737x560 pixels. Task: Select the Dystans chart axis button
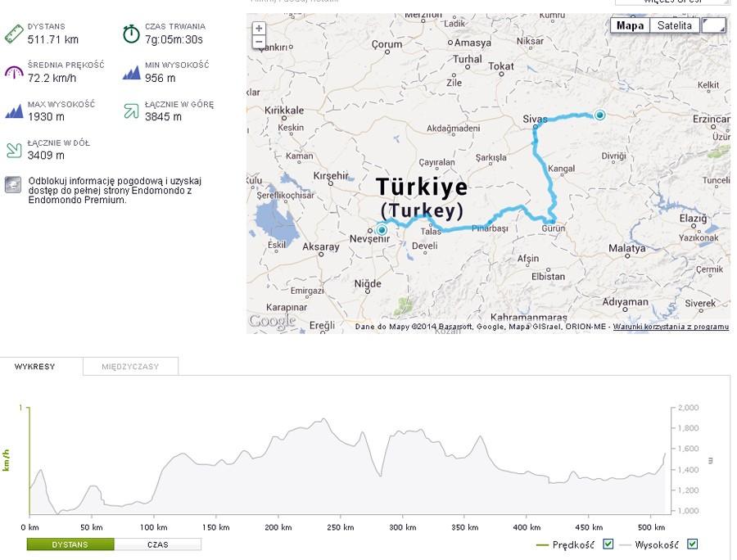pos(70,544)
